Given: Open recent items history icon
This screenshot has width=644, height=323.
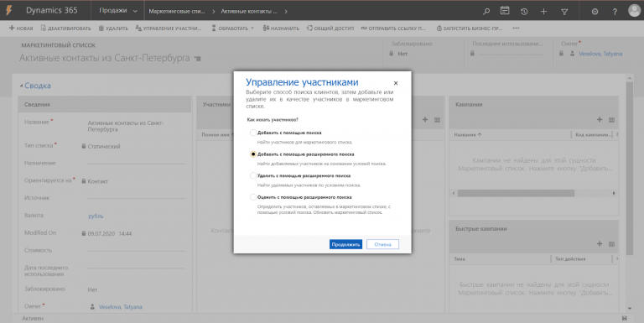Looking at the screenshot, I should pos(524,12).
